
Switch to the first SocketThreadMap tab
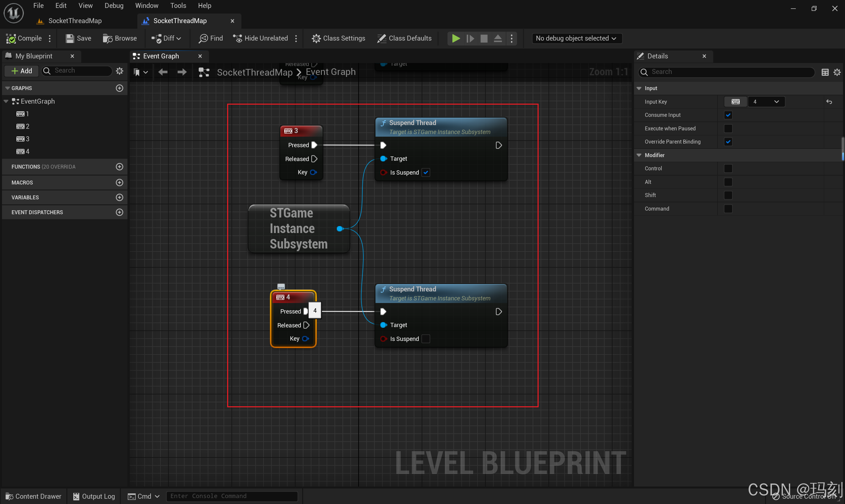[75, 21]
